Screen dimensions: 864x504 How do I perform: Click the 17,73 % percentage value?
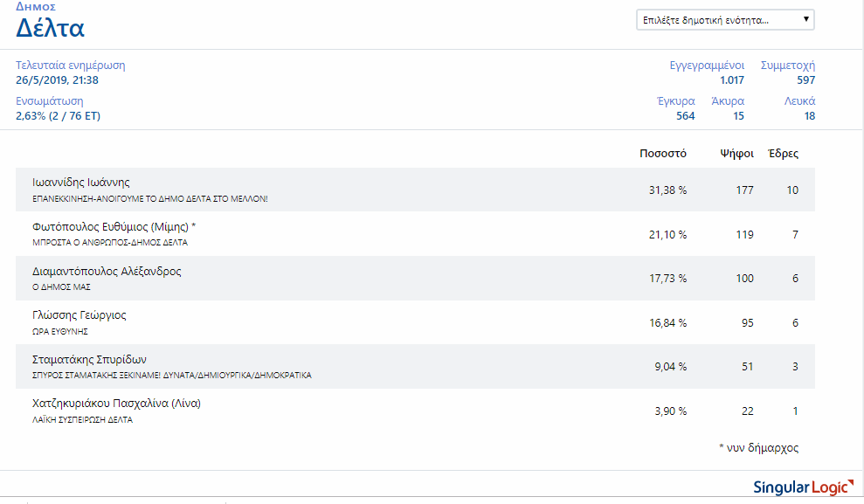(667, 279)
